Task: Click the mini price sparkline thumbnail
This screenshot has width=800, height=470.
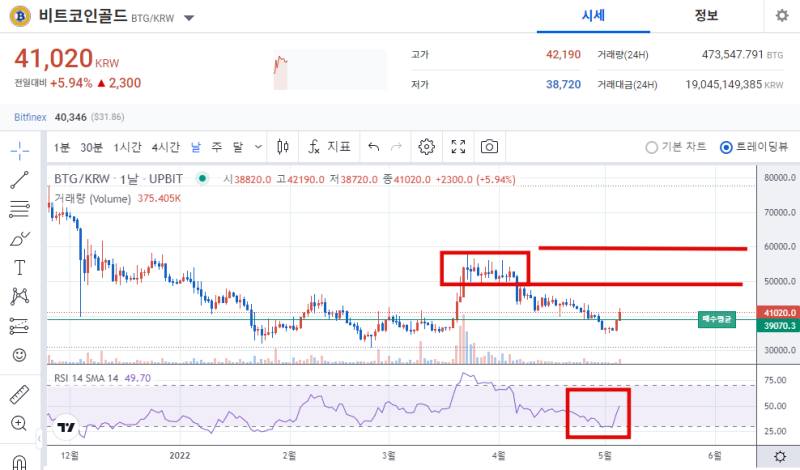Action: pyautogui.click(x=330, y=70)
